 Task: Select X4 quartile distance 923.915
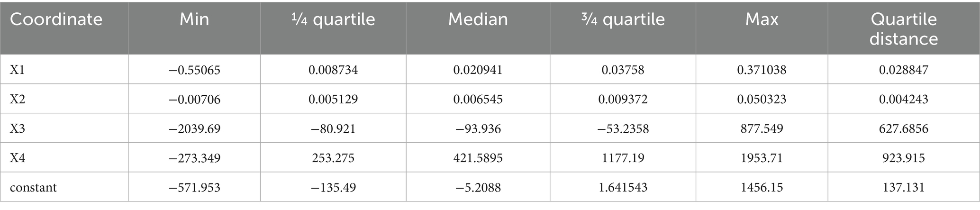point(903,158)
